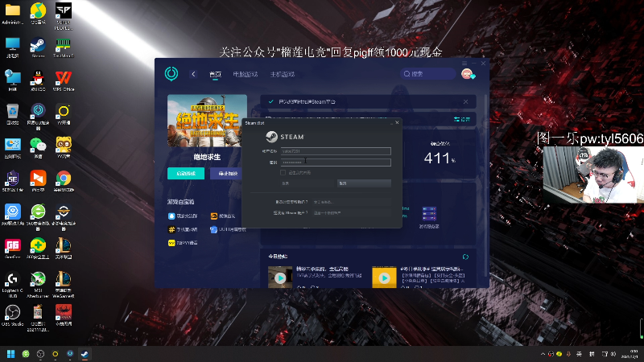The height and width of the screenshot is (362, 644).
Task: Open the 5E platform desktop shortcut
Action: pyautogui.click(x=12, y=181)
